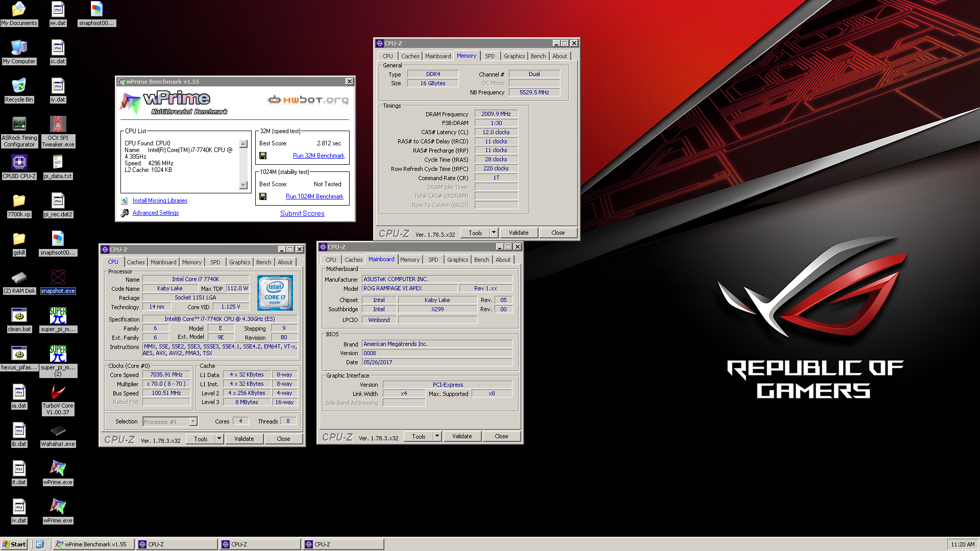Select the iw.dat file icon
Screen dimensions: 980x551
pos(58,13)
